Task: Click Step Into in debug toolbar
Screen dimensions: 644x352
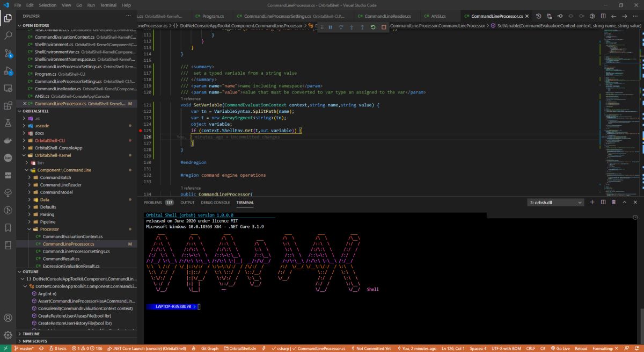Action: [x=352, y=27]
